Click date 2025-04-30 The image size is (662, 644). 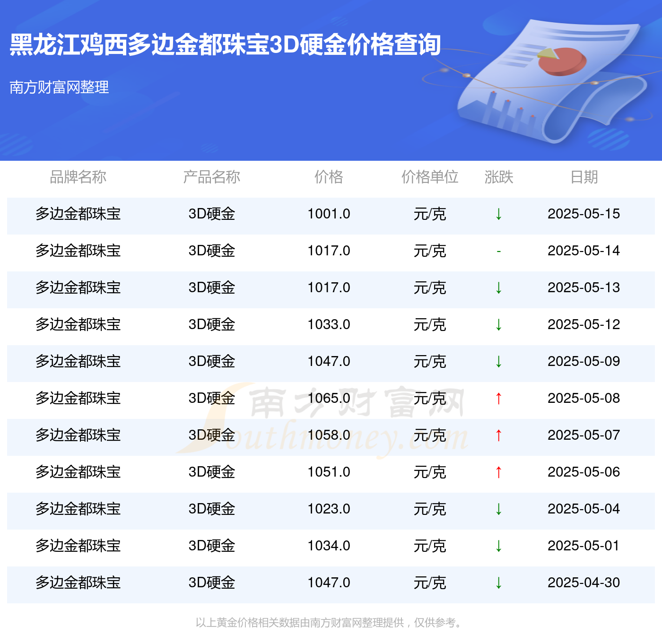pyautogui.click(x=584, y=583)
